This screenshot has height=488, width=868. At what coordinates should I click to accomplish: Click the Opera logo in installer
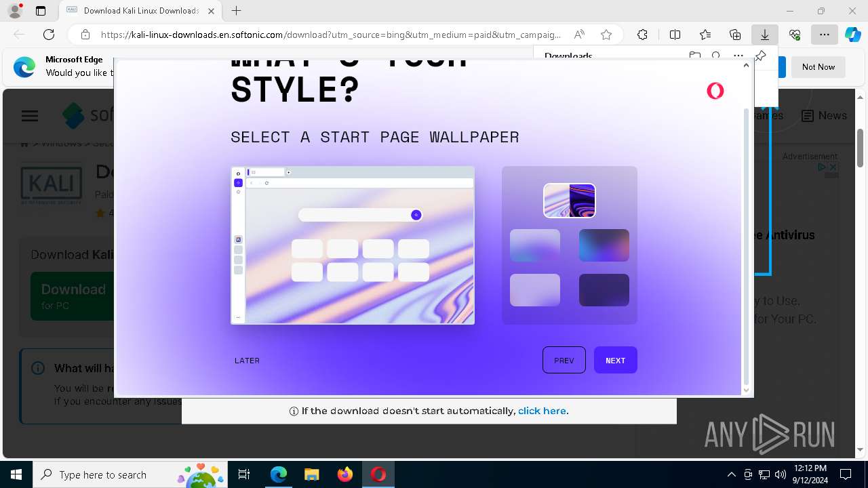click(x=715, y=91)
